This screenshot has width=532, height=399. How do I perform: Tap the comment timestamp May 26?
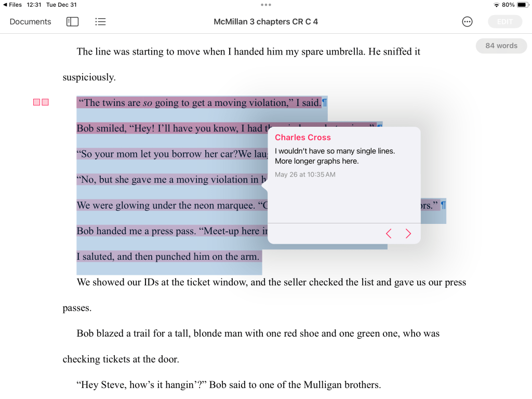point(305,175)
